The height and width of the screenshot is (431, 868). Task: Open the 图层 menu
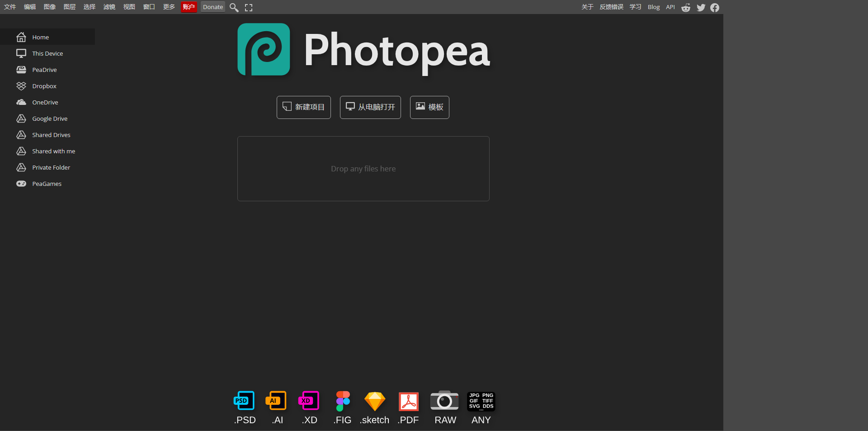[70, 7]
